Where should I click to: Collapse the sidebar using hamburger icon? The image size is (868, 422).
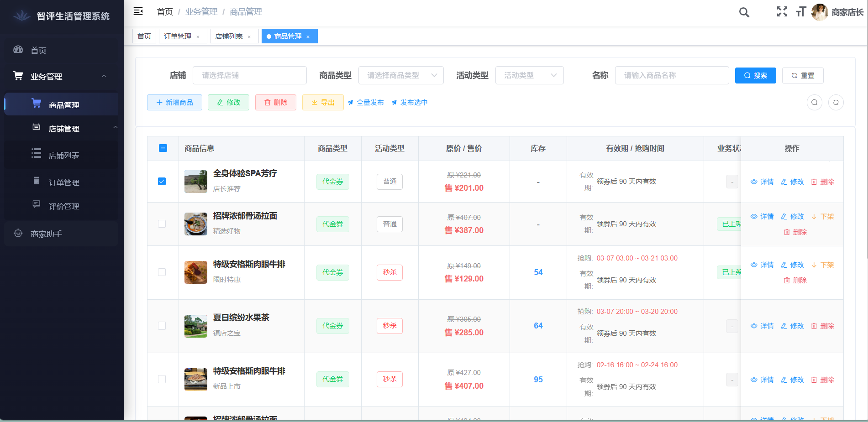pos(138,11)
